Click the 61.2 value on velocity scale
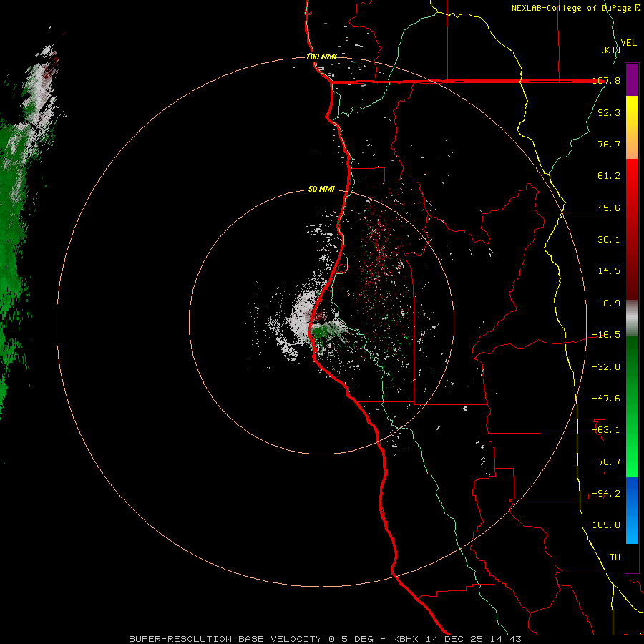644x644 pixels. [x=609, y=176]
